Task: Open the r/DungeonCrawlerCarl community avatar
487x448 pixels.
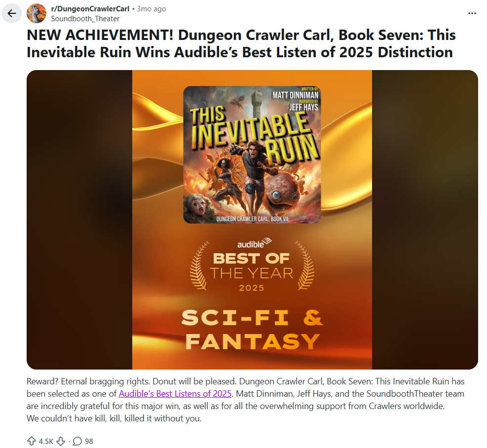Action: tap(37, 13)
